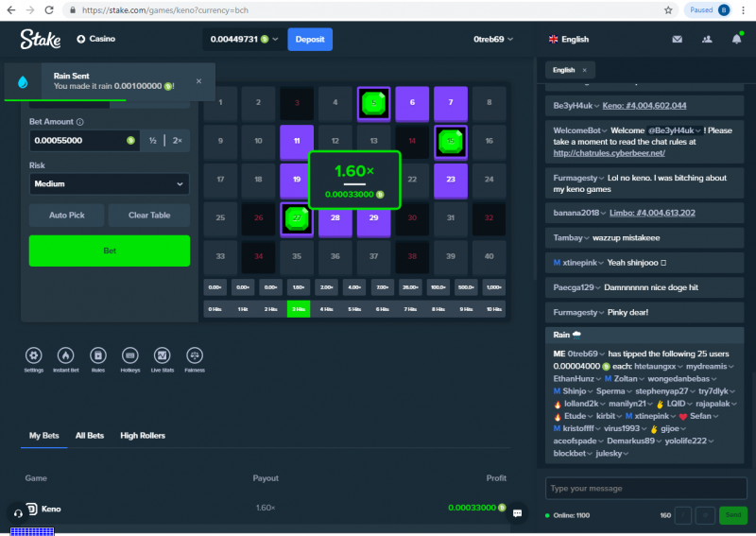
Task: Toggle keno tile number 23
Action: [451, 180]
